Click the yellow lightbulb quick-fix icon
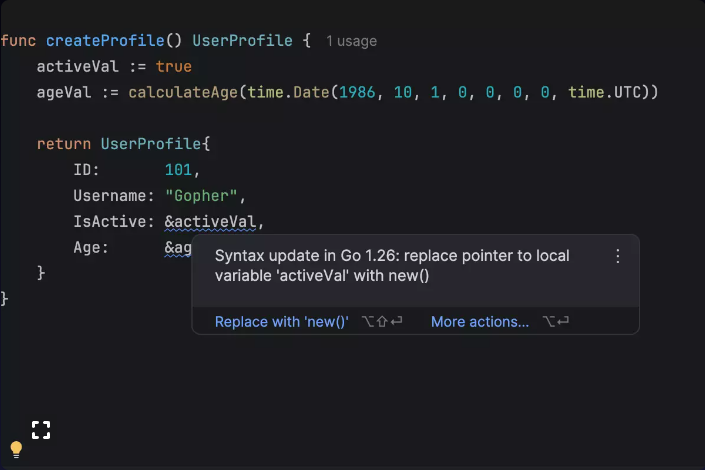This screenshot has width=705, height=470. coord(16,449)
